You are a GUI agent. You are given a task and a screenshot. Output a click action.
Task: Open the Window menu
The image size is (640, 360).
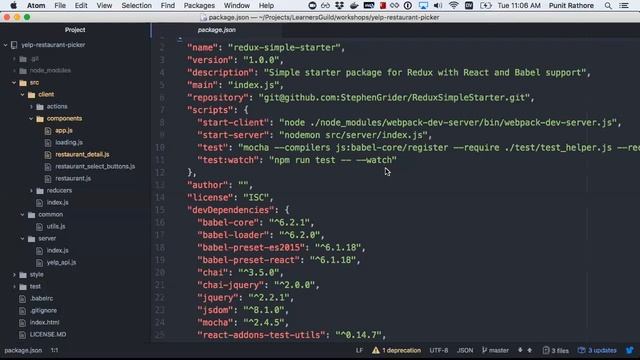click(237, 5)
